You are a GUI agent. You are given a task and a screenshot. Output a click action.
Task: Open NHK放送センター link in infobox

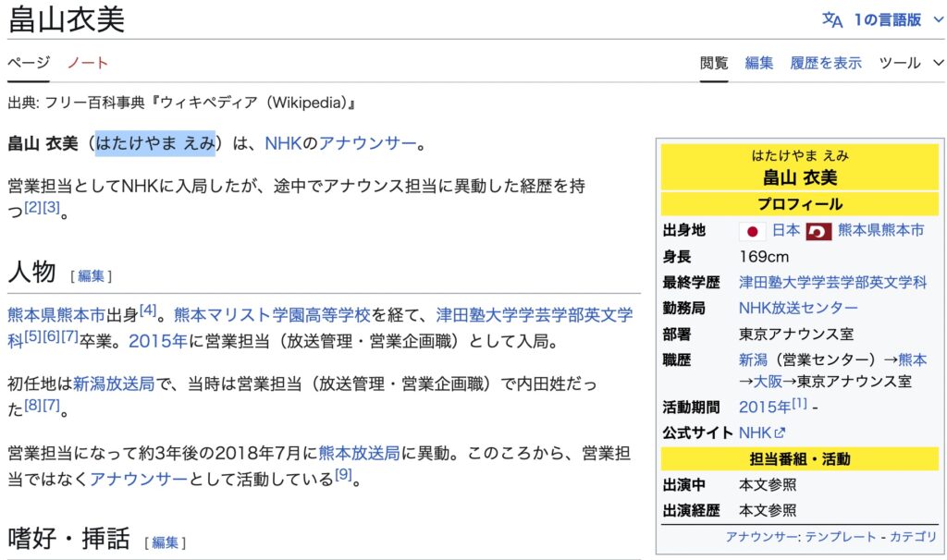798,308
